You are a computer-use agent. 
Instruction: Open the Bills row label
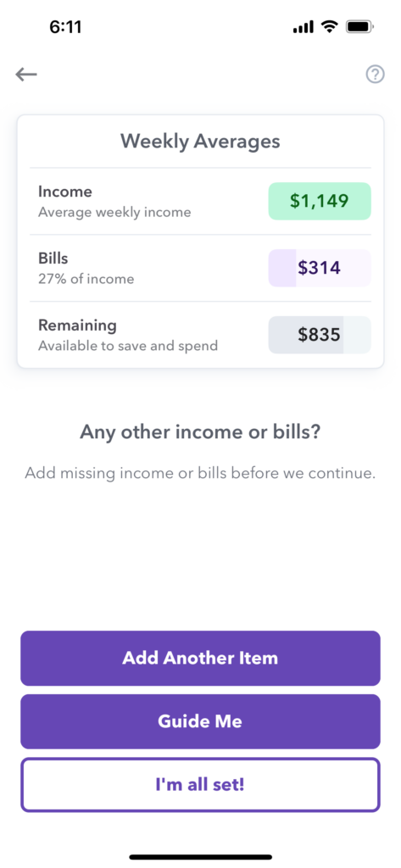(53, 259)
